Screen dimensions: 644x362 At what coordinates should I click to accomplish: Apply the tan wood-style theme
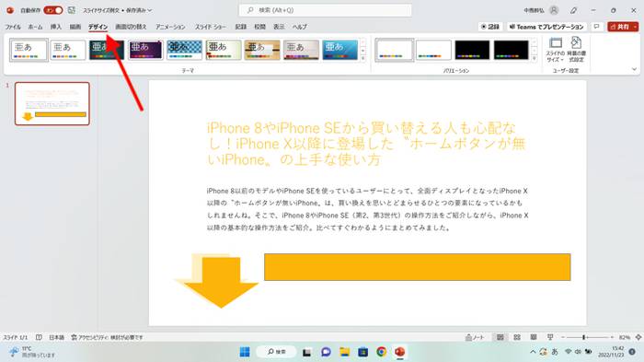point(262,50)
